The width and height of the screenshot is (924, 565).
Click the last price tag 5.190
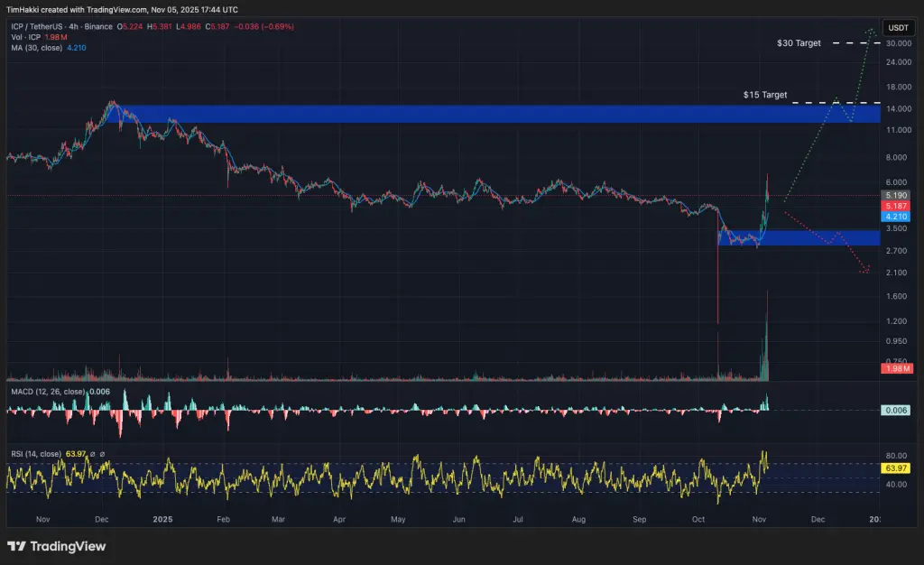point(896,195)
